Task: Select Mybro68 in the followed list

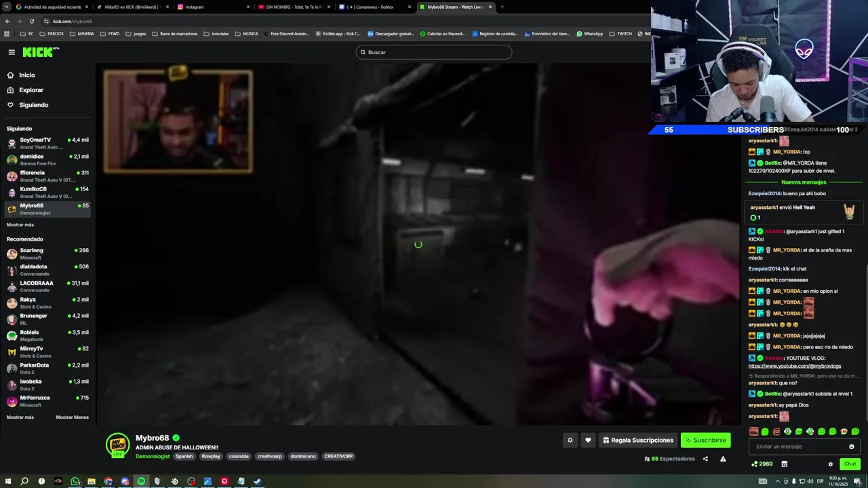Action: (x=47, y=209)
